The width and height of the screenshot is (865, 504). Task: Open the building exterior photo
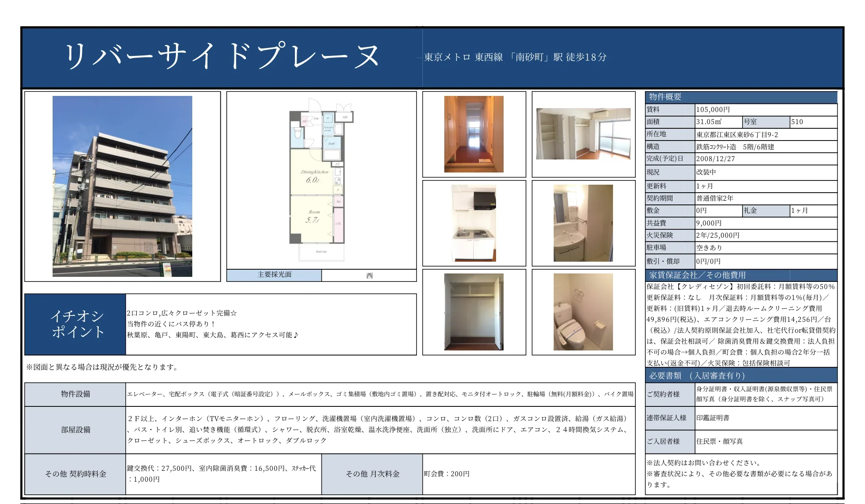coord(123,181)
